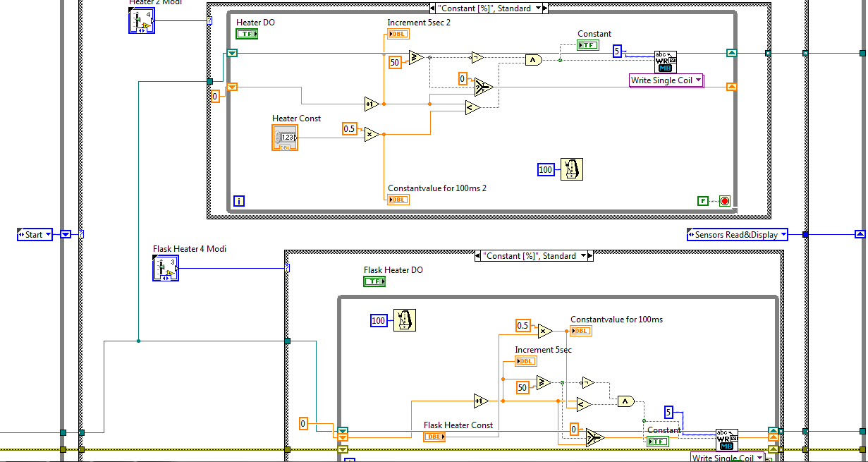The image size is (868, 462).
Task: Select greater-or-equal node beside lower 50 constant
Action: pyautogui.click(x=544, y=382)
